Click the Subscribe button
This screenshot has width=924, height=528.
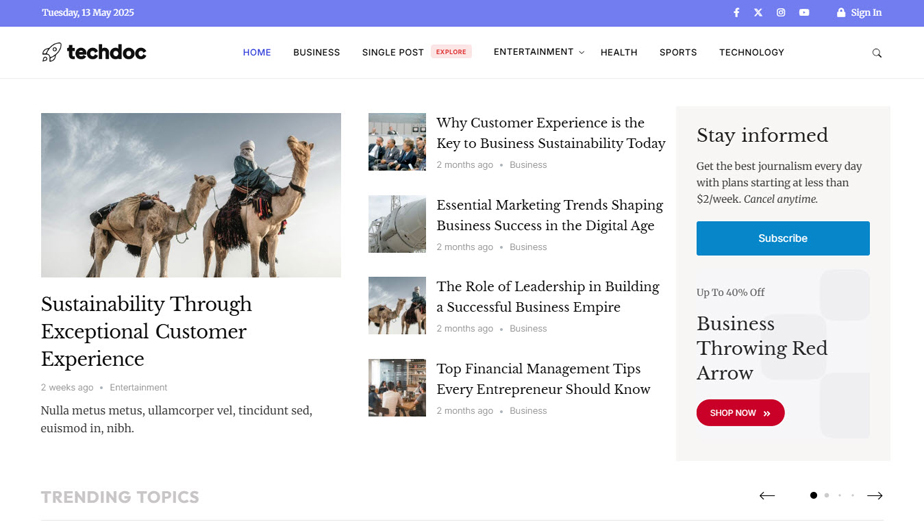(783, 238)
